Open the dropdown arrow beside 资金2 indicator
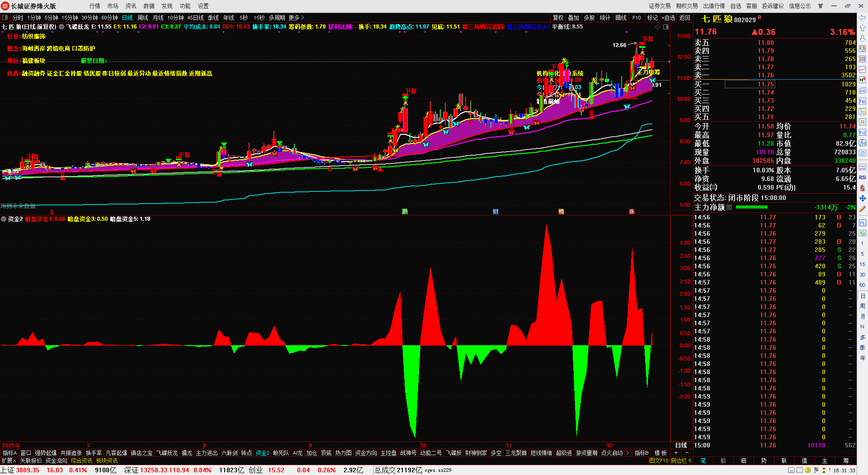The width and height of the screenshot is (868, 475). [x=4, y=219]
